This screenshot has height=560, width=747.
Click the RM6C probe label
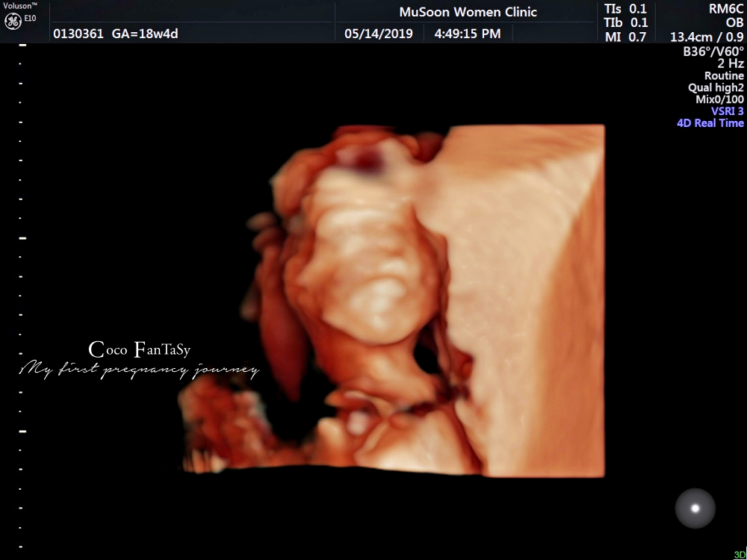click(726, 9)
